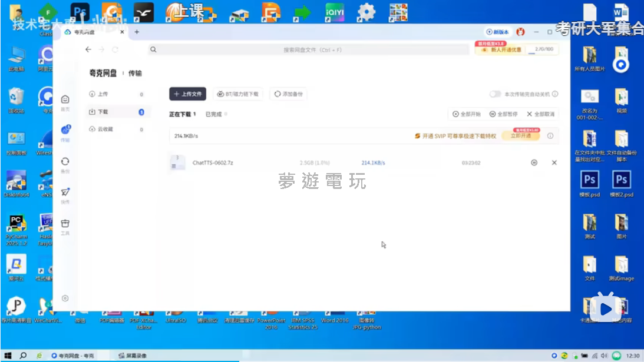
Task: Pause the ChatTTS-0602.7z download
Action: coord(534,162)
